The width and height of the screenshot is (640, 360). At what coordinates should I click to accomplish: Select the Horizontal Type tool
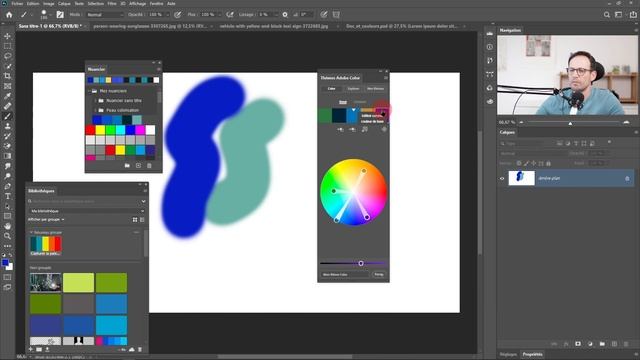(7, 196)
